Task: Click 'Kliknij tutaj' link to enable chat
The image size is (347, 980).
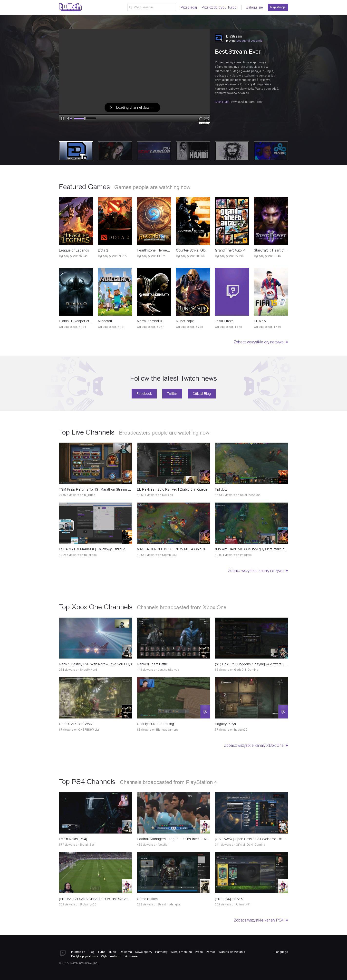Action: point(222,102)
